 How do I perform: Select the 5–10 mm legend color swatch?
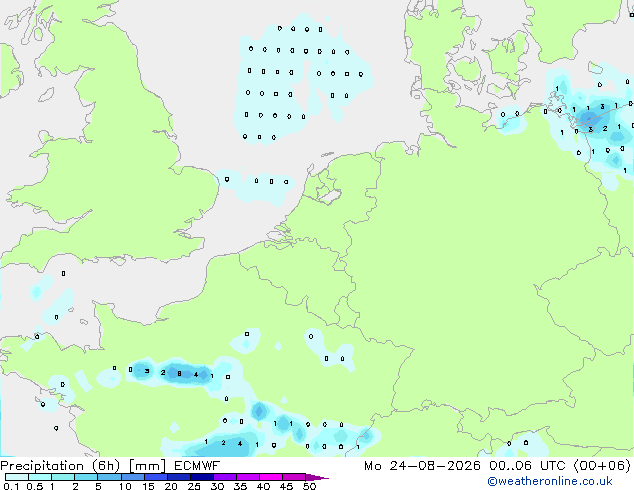(x=109, y=477)
